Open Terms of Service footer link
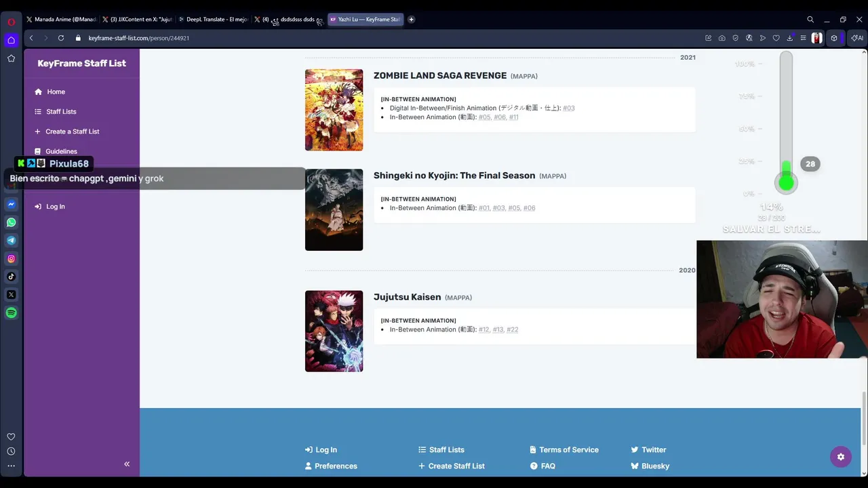This screenshot has width=868, height=488. pos(564,449)
